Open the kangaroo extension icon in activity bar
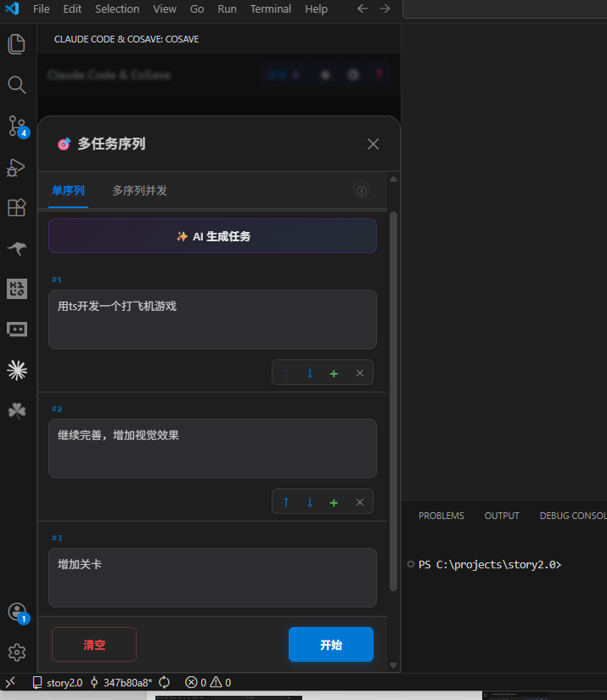This screenshot has width=607, height=700. pyautogui.click(x=16, y=248)
